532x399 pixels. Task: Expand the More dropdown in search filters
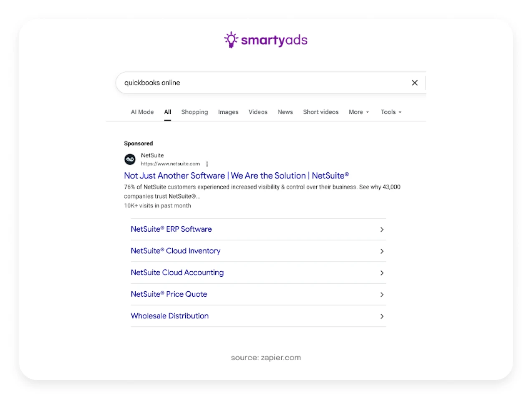point(358,112)
